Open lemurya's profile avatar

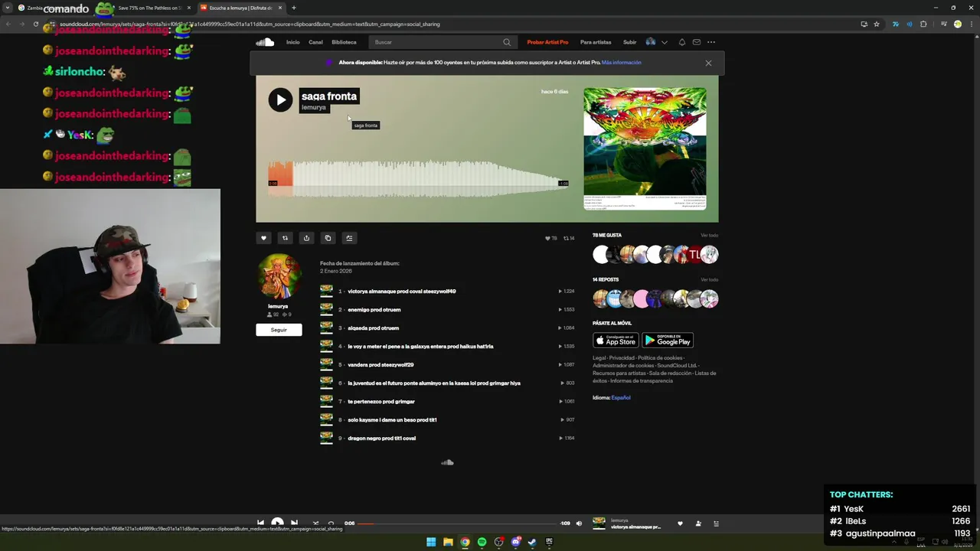point(279,276)
